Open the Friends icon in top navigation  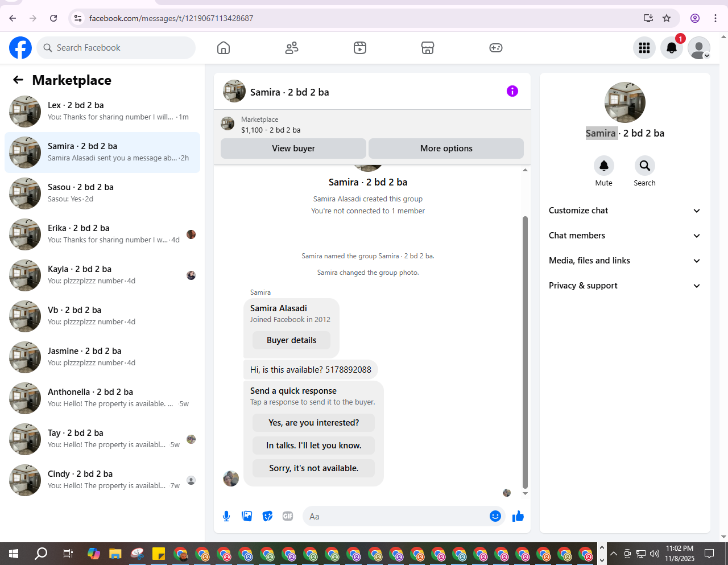(x=292, y=48)
